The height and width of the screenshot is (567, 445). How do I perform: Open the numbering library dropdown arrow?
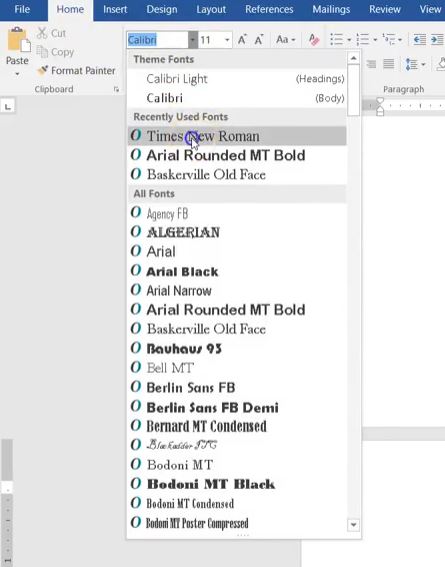[x=375, y=39]
